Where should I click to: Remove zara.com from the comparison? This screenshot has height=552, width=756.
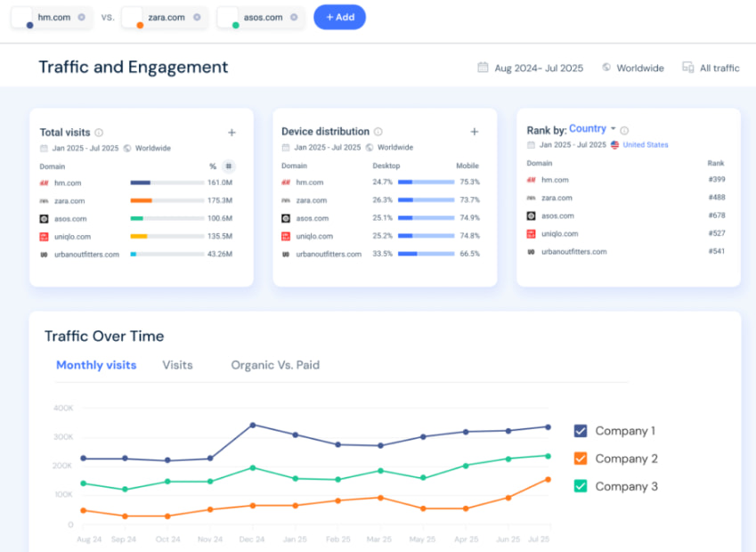pos(197,17)
